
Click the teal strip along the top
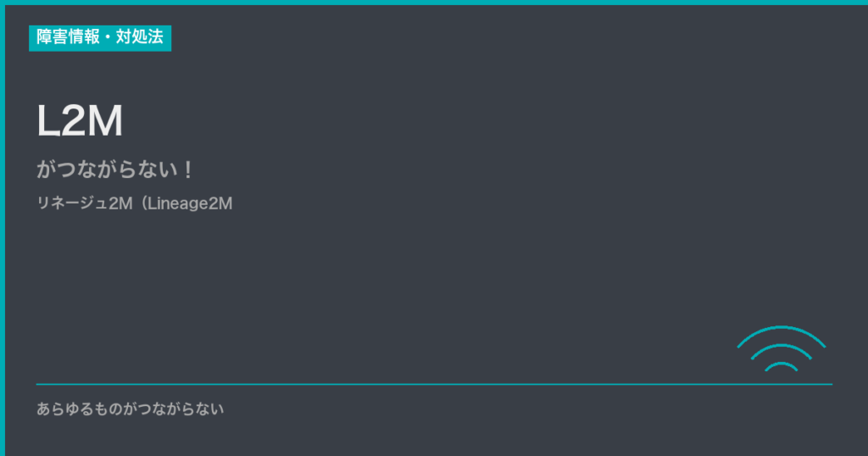point(434,3)
